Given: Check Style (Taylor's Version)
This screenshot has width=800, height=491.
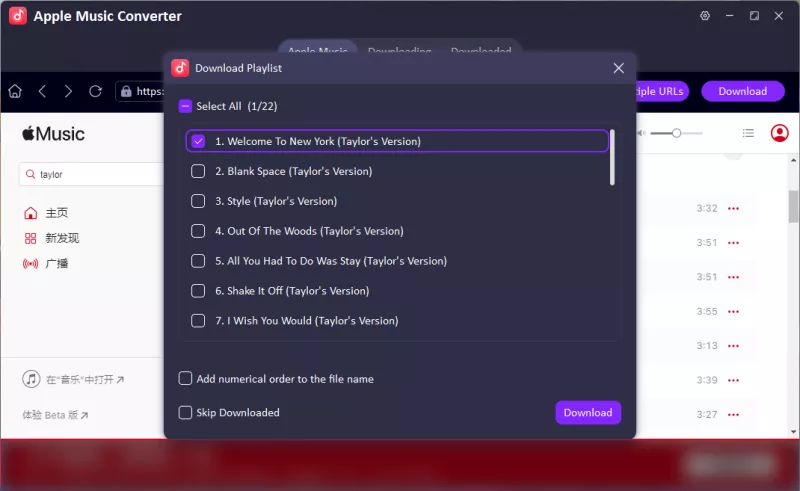Looking at the screenshot, I should coord(198,201).
